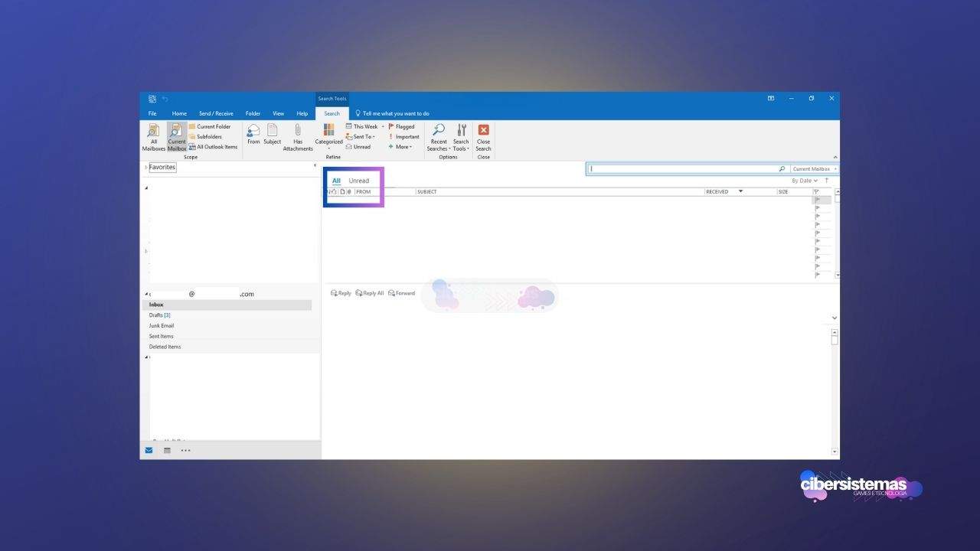Click the reminder bell column header icon
The width and height of the screenshot is (980, 551).
[x=335, y=191]
